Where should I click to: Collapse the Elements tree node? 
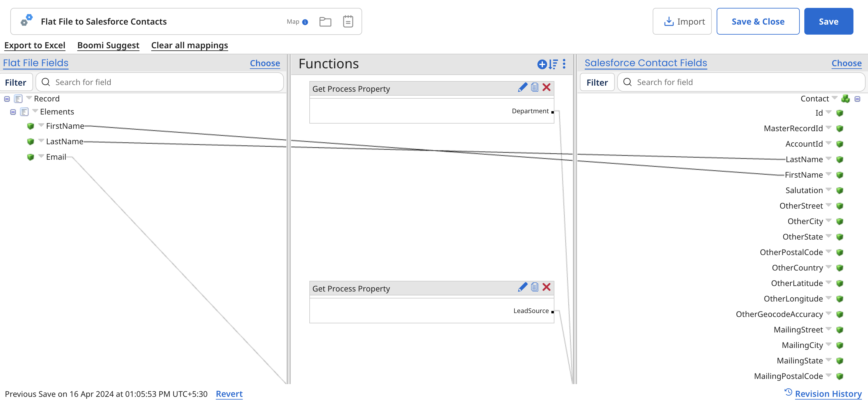(x=12, y=112)
